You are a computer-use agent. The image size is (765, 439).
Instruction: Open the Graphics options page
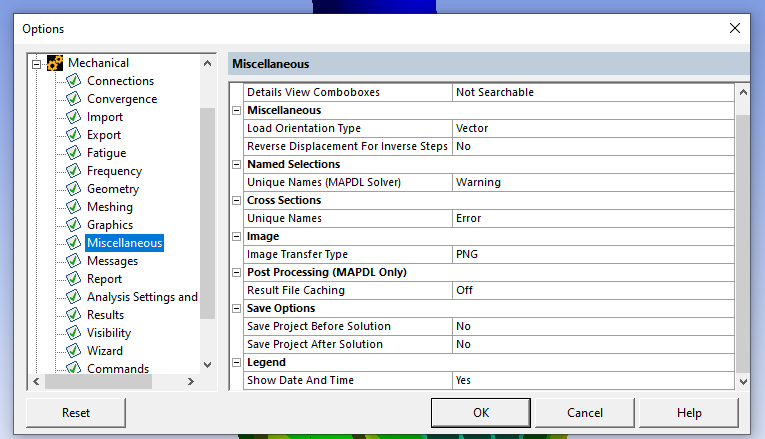(x=110, y=225)
